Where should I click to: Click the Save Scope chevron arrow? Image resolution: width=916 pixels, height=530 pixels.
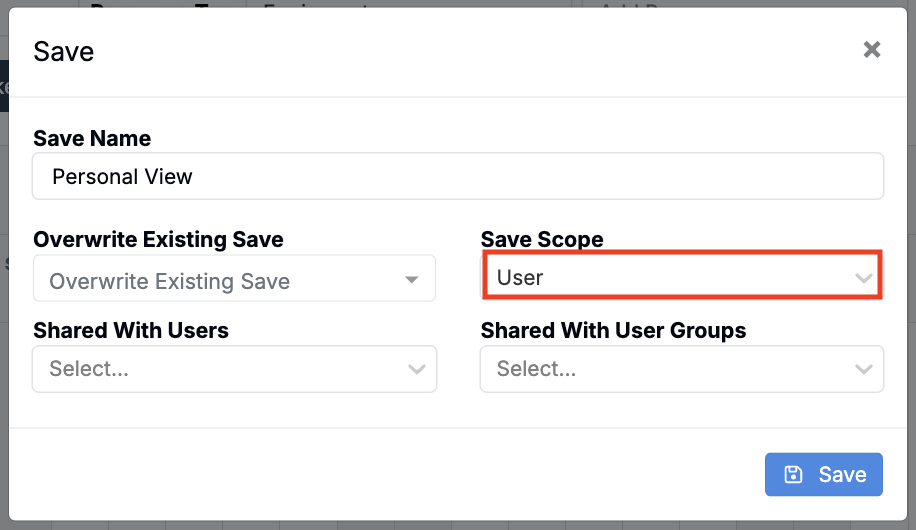[864, 278]
